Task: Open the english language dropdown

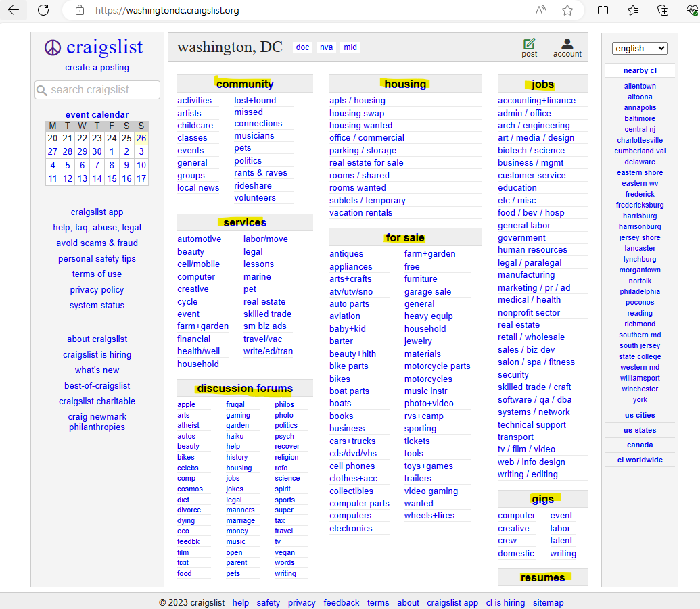Action: tap(639, 48)
